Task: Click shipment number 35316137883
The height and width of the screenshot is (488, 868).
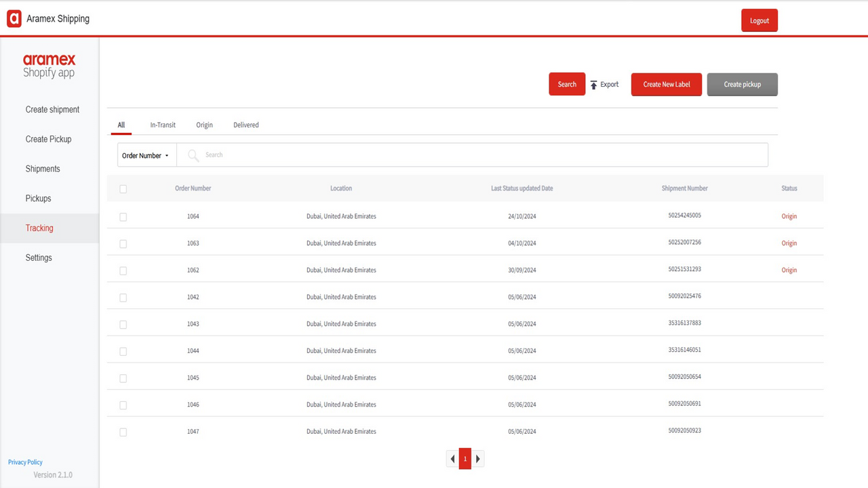Action: pyautogui.click(x=685, y=323)
